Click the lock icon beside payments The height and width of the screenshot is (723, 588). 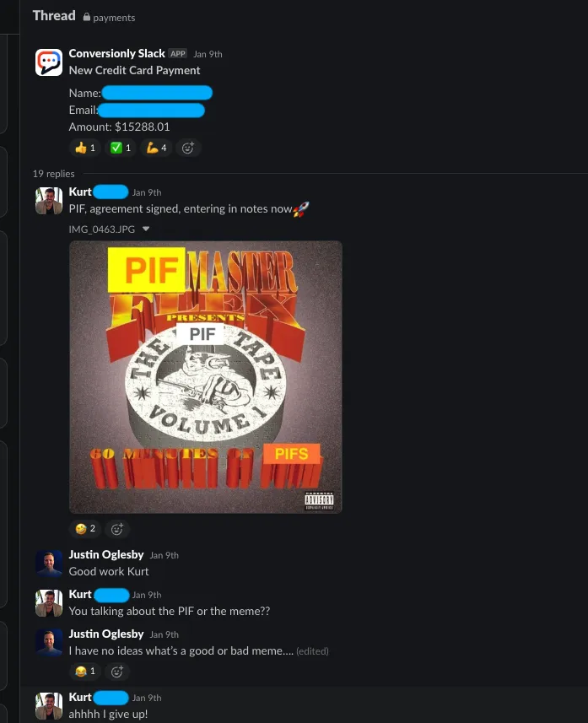tap(86, 17)
